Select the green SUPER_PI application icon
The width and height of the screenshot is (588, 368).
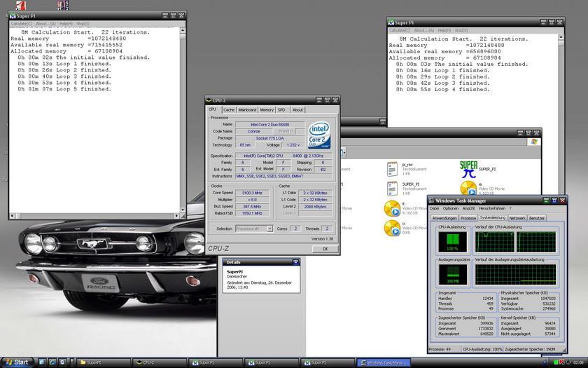point(468,170)
